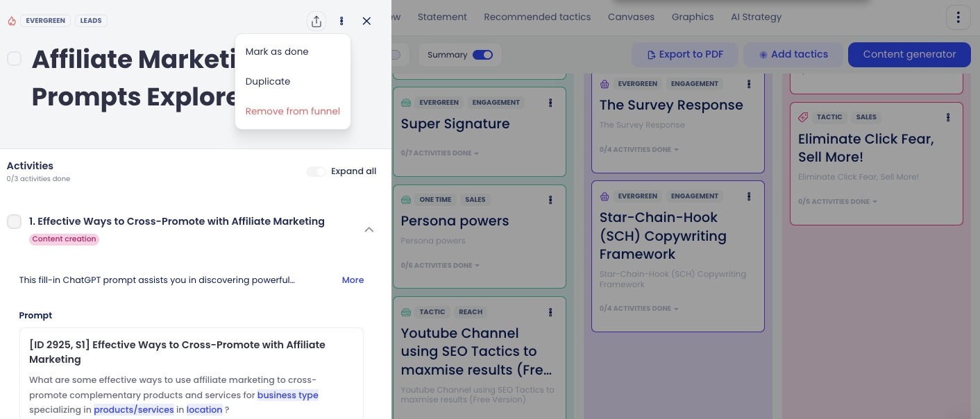This screenshot has height=419, width=980.
Task: Select Mark as done menu item
Action: (x=277, y=52)
